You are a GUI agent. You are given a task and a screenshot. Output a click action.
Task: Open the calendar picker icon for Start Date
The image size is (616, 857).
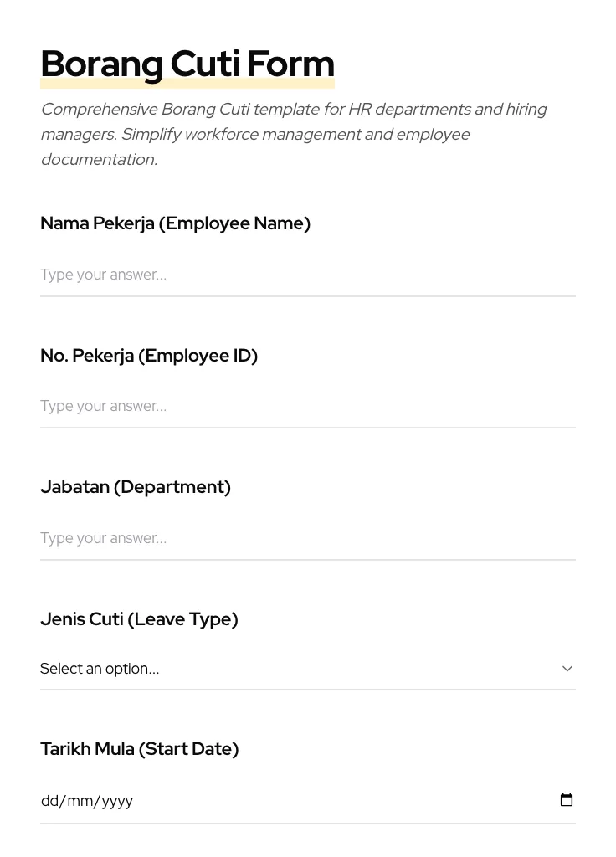pyautogui.click(x=567, y=800)
